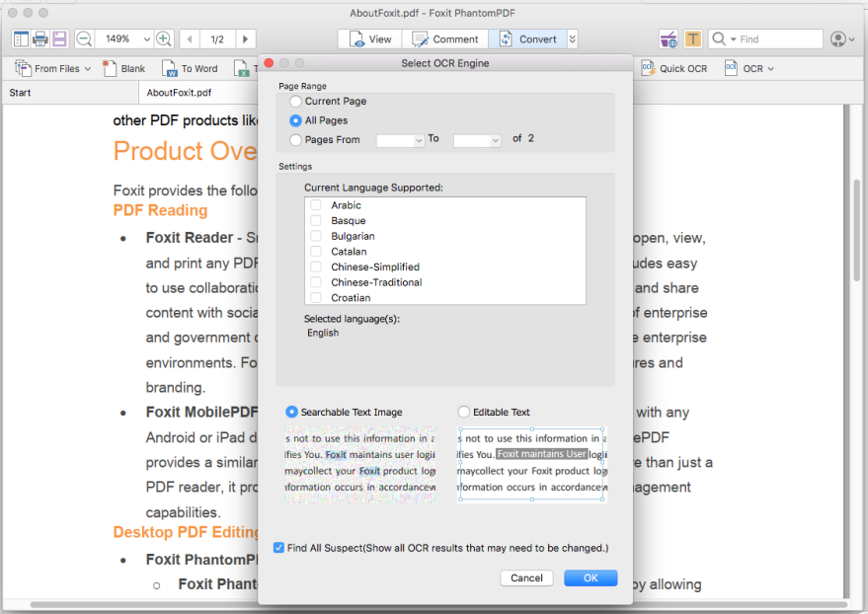Image resolution: width=868 pixels, height=614 pixels.
Task: Click the purple Save icon
Action: pos(59,38)
